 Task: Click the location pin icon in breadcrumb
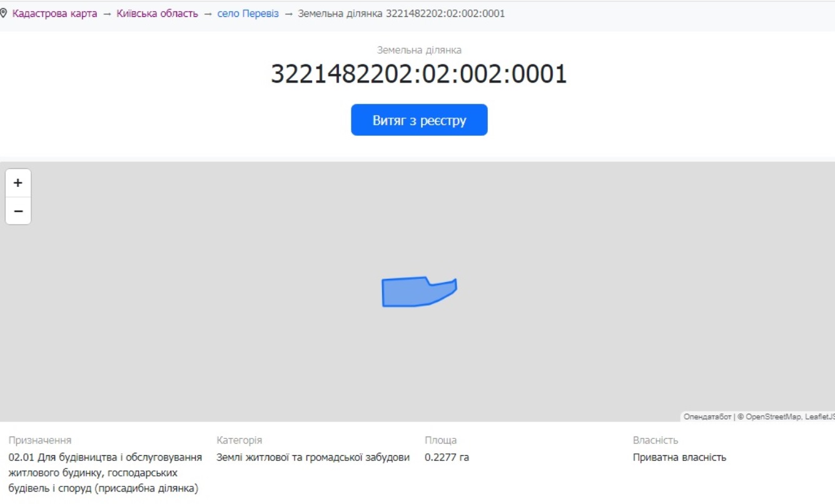pos(3,14)
